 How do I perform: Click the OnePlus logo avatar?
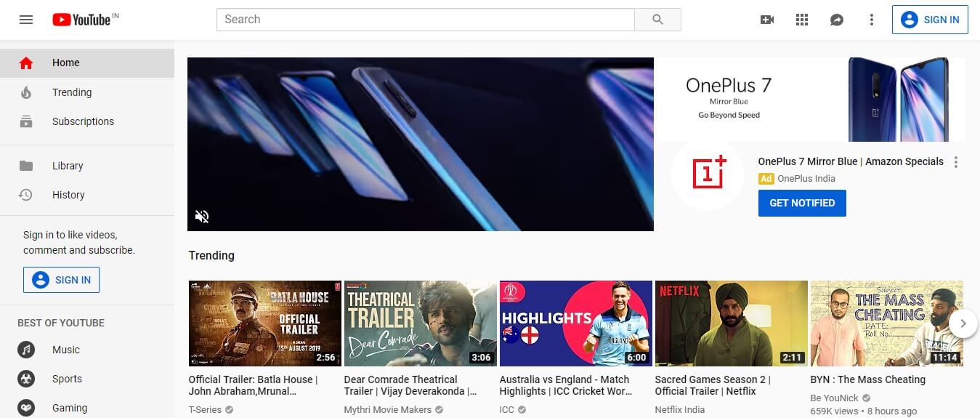708,173
